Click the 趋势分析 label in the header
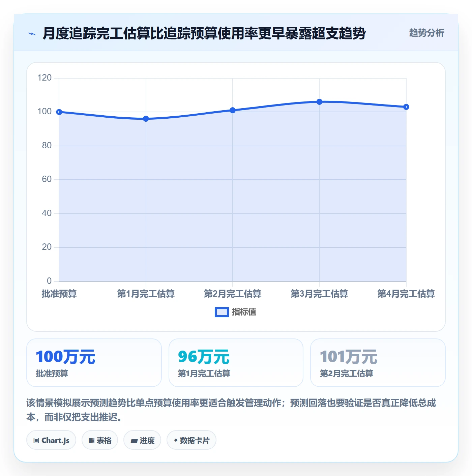The width and height of the screenshot is (472, 476). click(x=426, y=33)
